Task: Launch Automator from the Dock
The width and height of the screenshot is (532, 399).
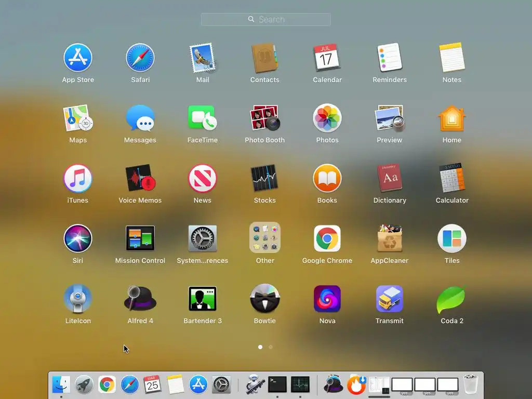Action: pos(255,384)
